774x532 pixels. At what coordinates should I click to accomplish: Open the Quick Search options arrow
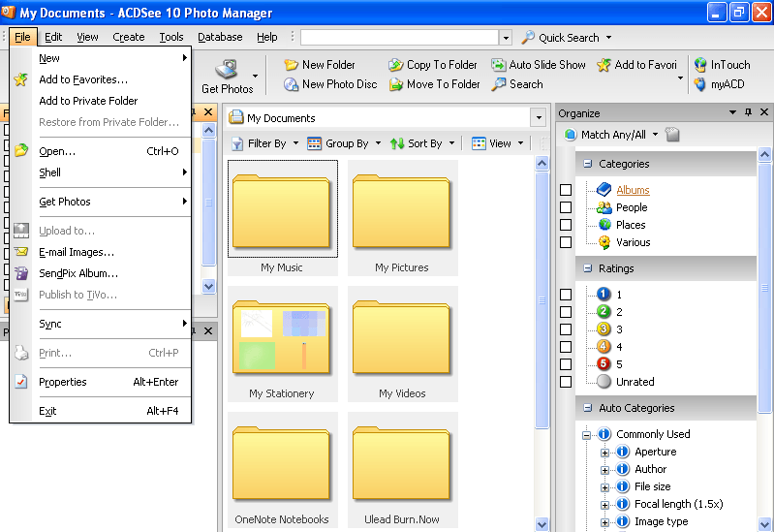coord(608,38)
